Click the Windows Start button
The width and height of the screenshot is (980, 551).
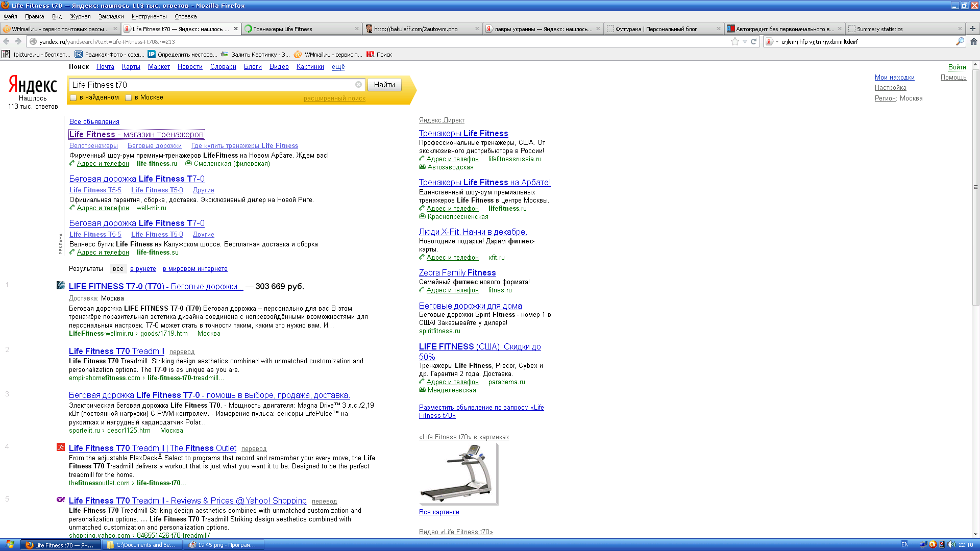[10, 545]
